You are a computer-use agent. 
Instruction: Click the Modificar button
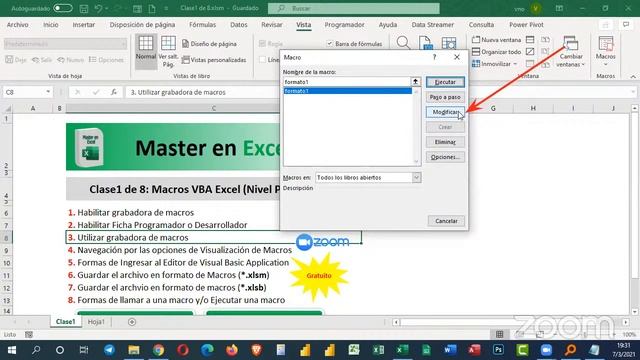click(445, 112)
